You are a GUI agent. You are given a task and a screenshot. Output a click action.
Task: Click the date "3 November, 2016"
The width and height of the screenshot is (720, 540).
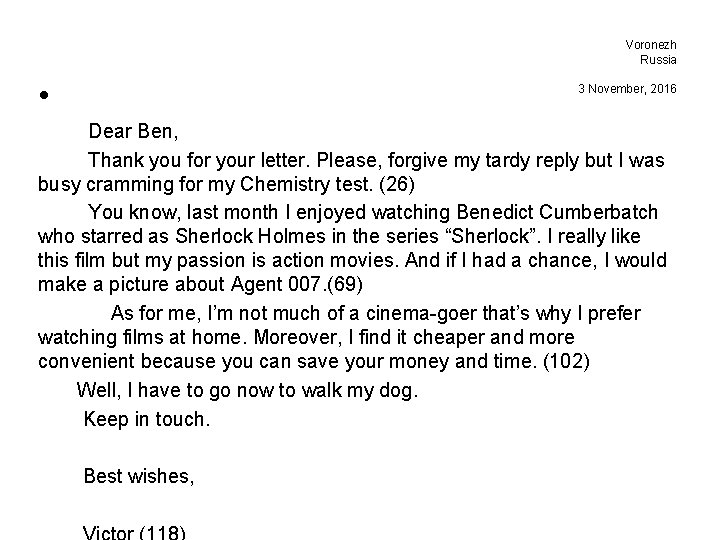click(x=627, y=89)
